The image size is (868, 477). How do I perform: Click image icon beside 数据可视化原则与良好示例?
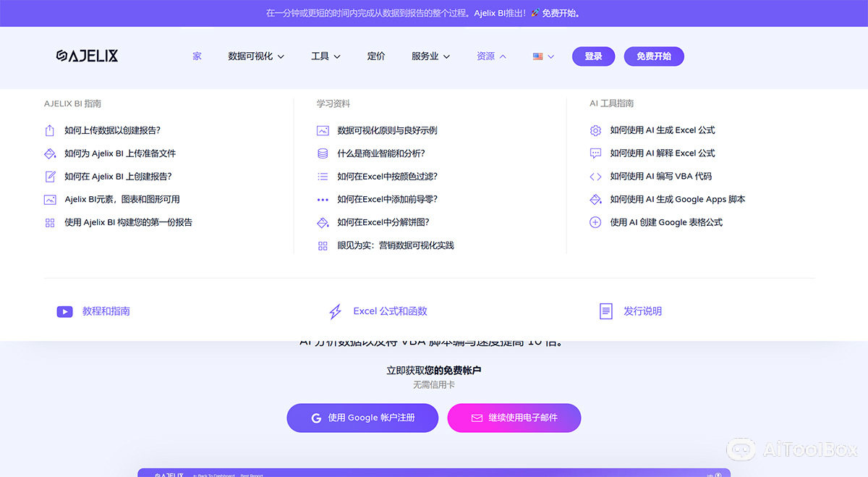323,130
